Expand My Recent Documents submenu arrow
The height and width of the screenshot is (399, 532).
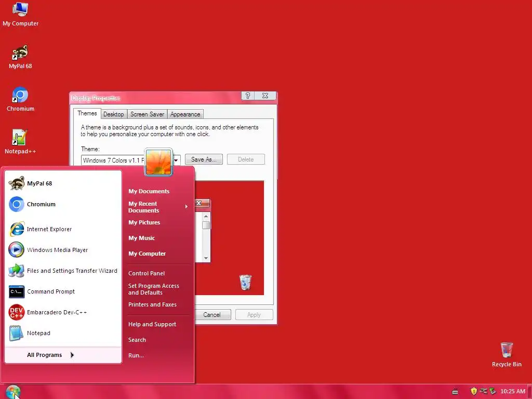[x=187, y=207]
